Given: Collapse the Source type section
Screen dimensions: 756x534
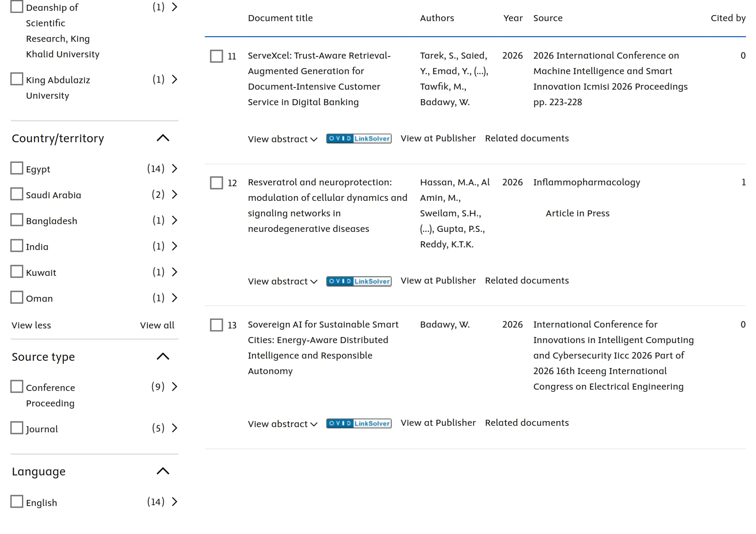Looking at the screenshot, I should tap(163, 356).
